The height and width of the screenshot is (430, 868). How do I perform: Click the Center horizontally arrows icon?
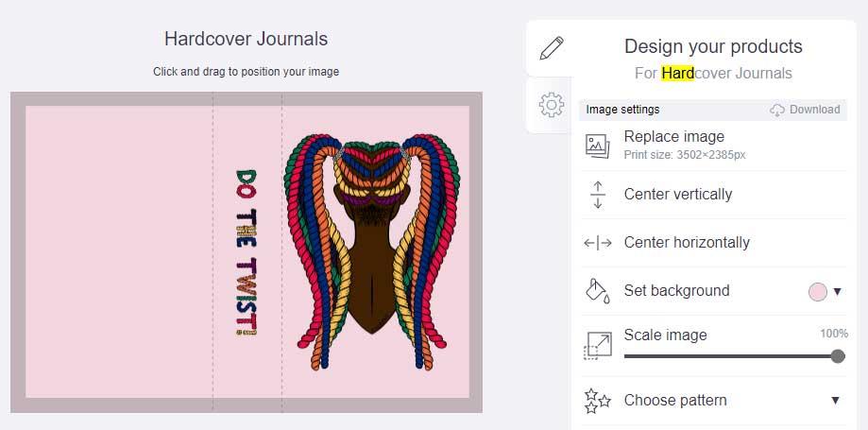(598, 243)
